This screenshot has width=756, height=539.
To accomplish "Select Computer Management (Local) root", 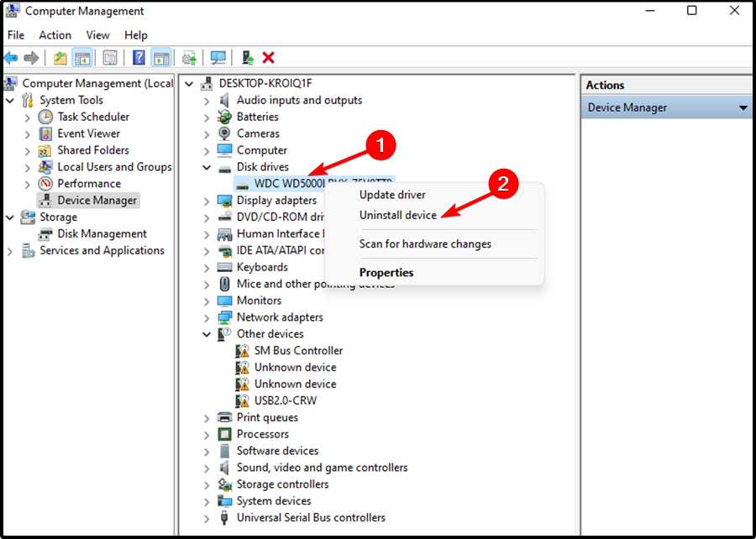I will (x=97, y=83).
